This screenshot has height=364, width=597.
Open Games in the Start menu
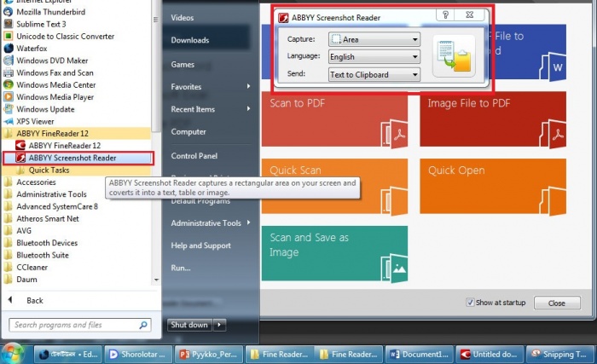(183, 64)
